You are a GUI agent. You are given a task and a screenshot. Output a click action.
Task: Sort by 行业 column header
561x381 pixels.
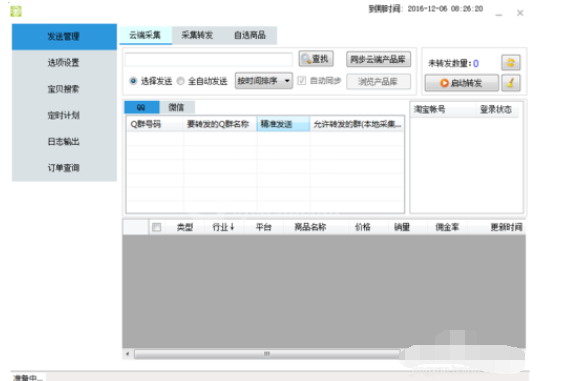(x=223, y=227)
